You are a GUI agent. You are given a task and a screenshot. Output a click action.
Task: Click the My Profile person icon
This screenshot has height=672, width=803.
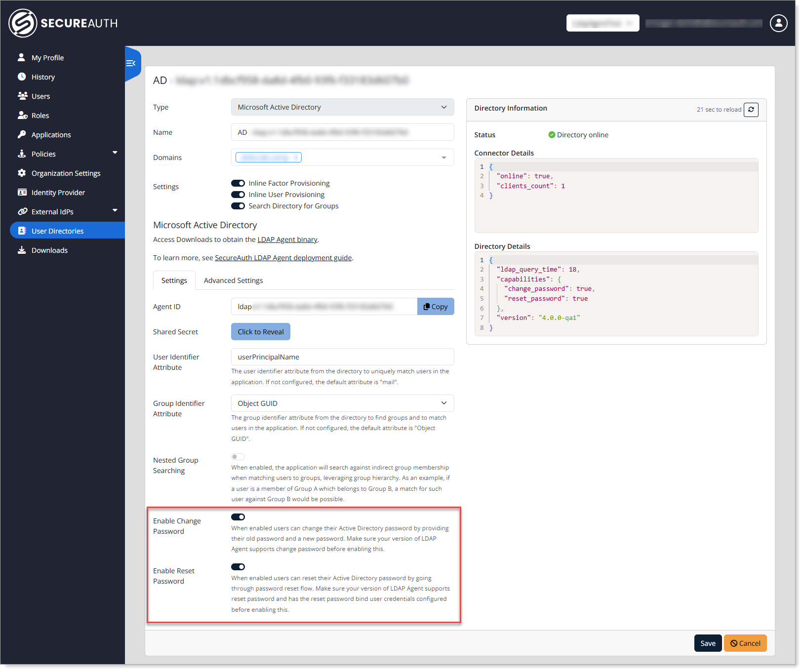tap(22, 57)
